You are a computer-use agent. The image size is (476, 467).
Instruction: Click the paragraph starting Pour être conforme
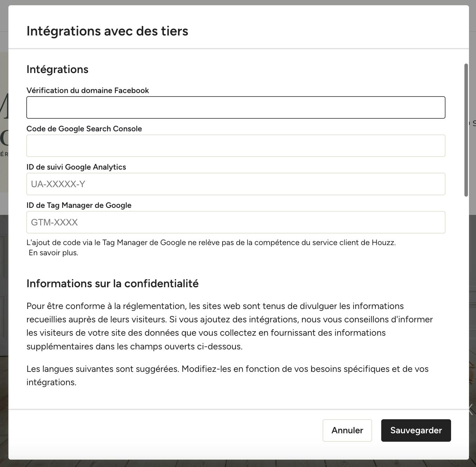230,326
